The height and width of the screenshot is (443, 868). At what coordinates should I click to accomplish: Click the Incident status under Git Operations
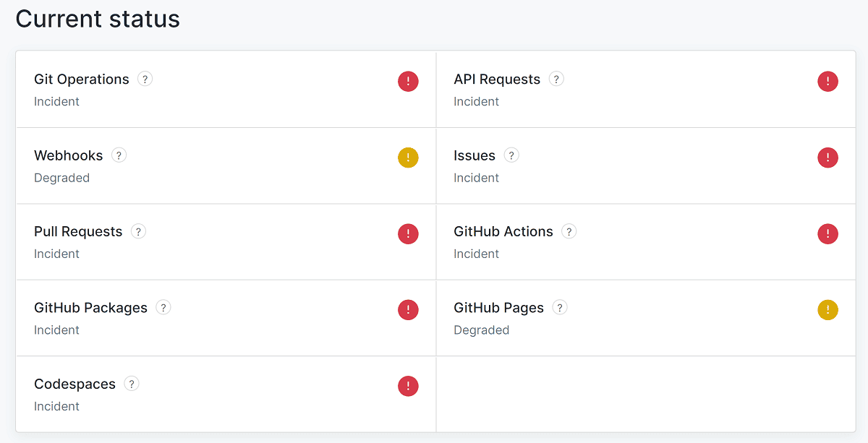(x=56, y=101)
